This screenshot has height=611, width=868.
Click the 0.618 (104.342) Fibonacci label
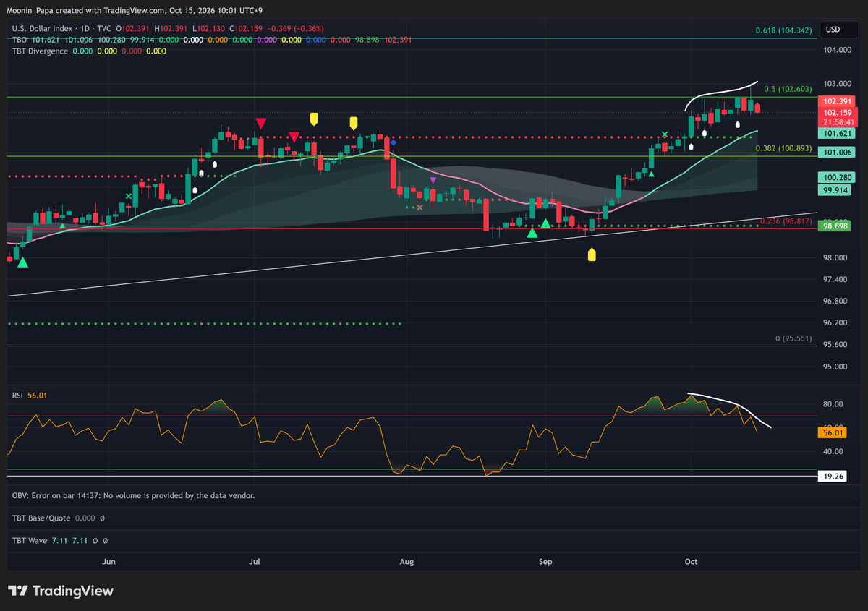point(783,30)
